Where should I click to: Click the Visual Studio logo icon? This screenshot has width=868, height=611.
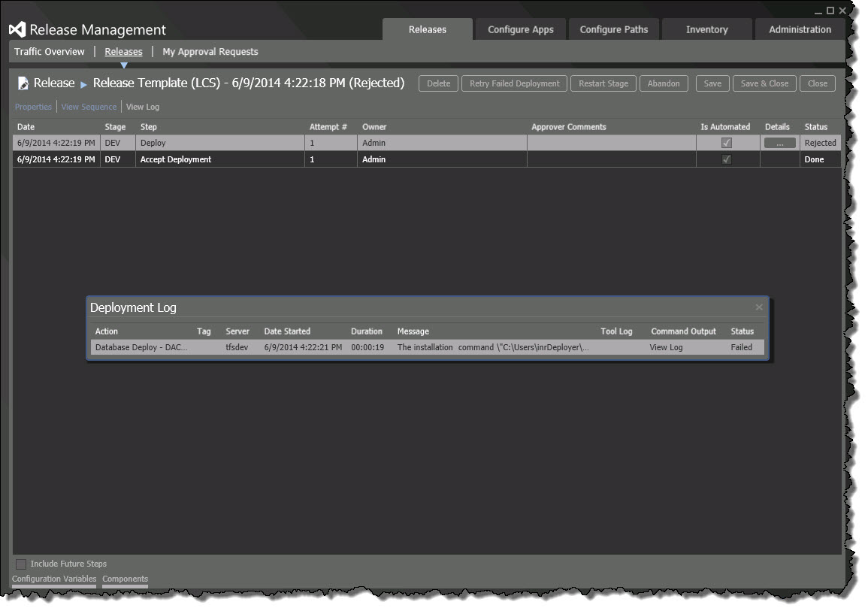17,30
